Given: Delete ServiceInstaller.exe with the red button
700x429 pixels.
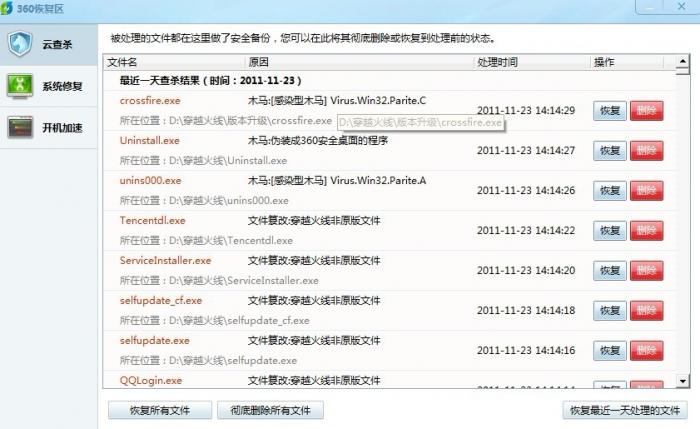Looking at the screenshot, I should point(646,271).
